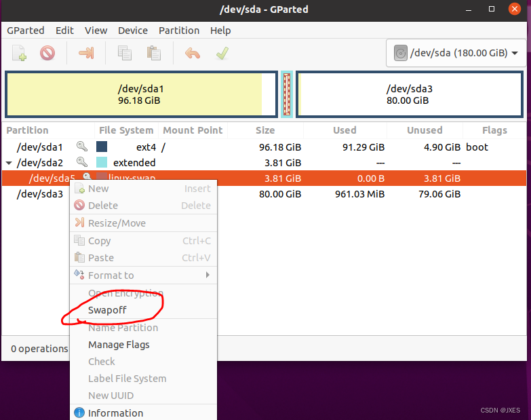Click the hard disk icon in device selector
Viewport: 531px width, 420px height.
(x=400, y=53)
